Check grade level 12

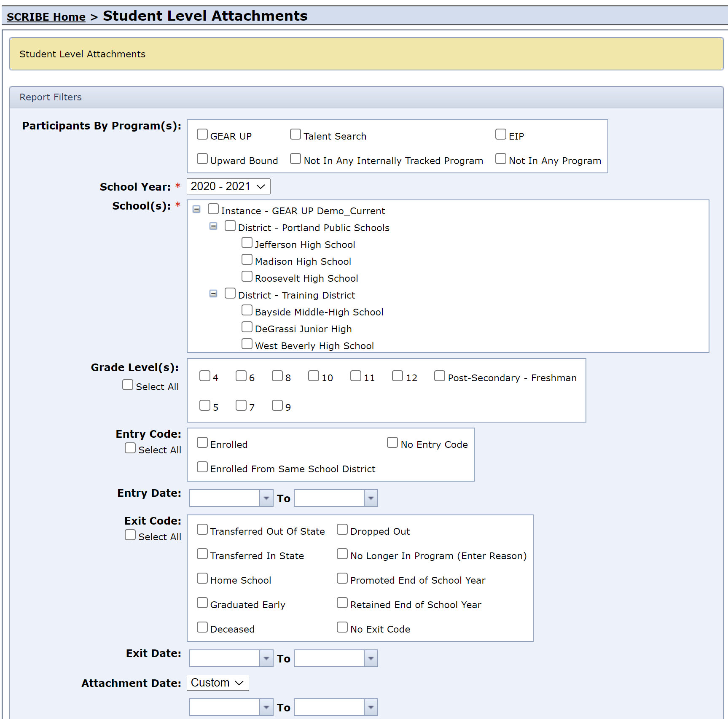(x=398, y=376)
